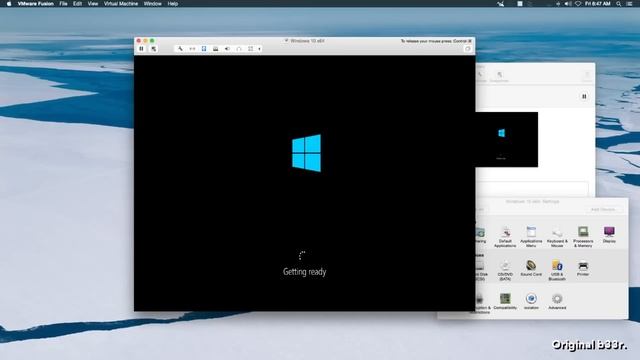
Task: Click the CD/DVD drive toolbar icon
Action: pos(216,49)
